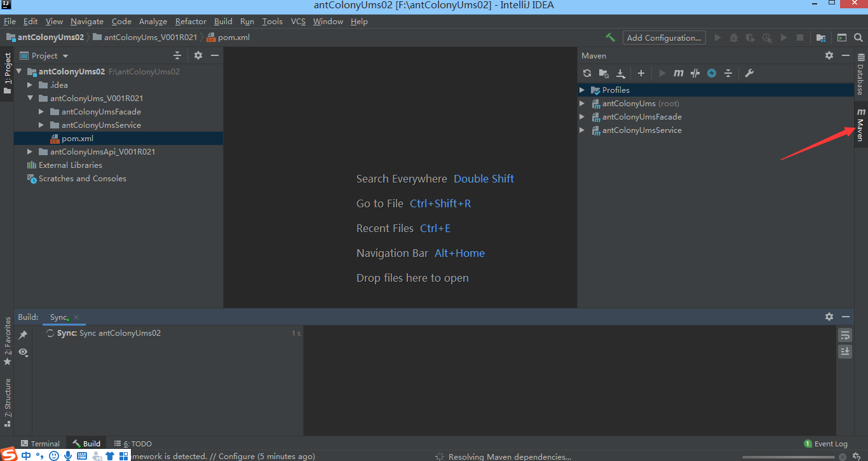Open Project Structure icon in main toolbar
Image resolution: width=868 pixels, height=461 pixels.
pos(821,38)
